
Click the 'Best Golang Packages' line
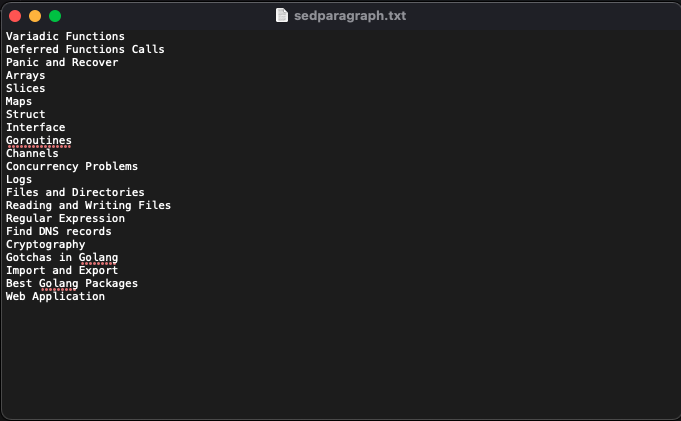(x=72, y=283)
